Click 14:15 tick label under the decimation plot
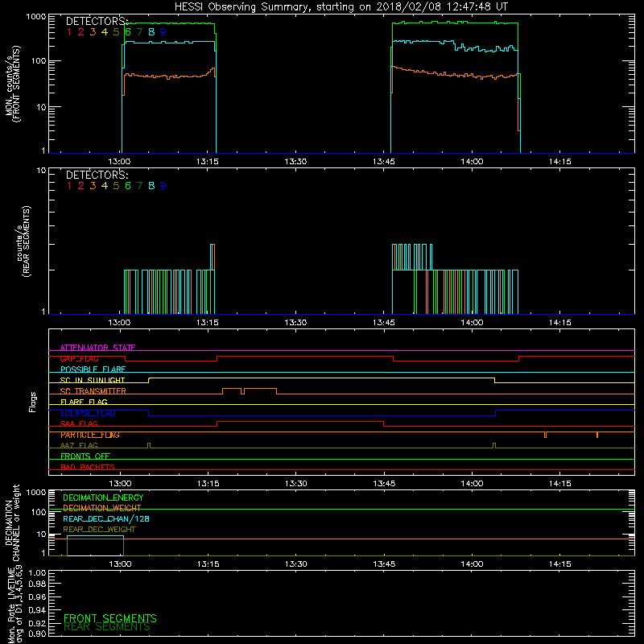Screen dimensions: 644x644 (560, 564)
